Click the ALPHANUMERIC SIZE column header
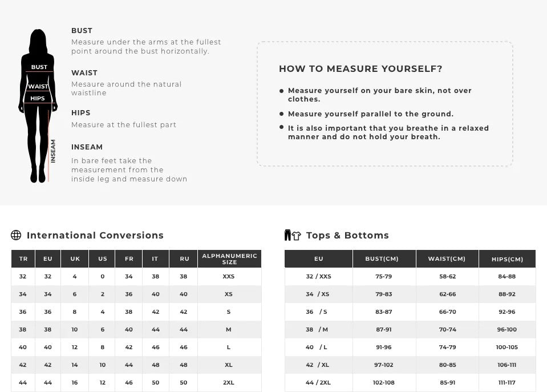The height and width of the screenshot is (392, 547). 229,259
